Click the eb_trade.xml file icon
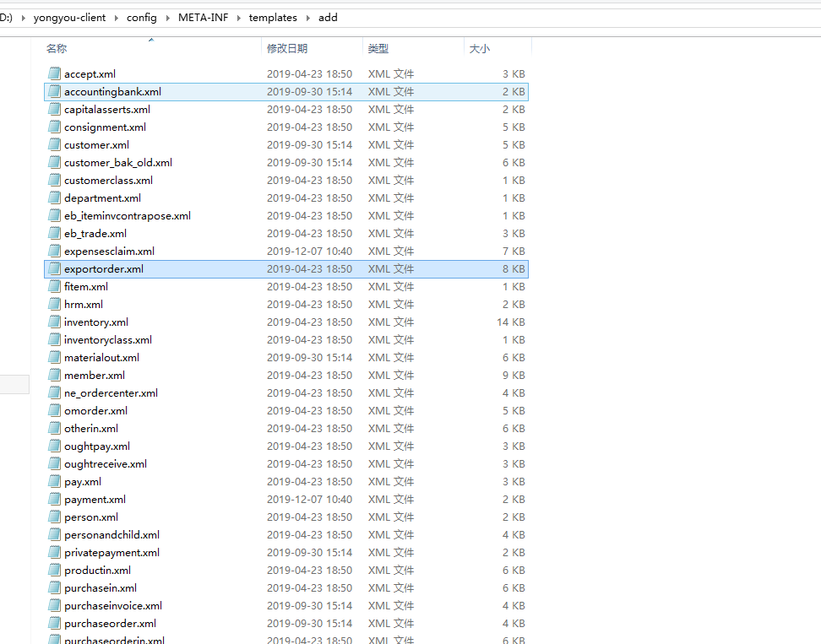The image size is (821, 644). (54, 233)
